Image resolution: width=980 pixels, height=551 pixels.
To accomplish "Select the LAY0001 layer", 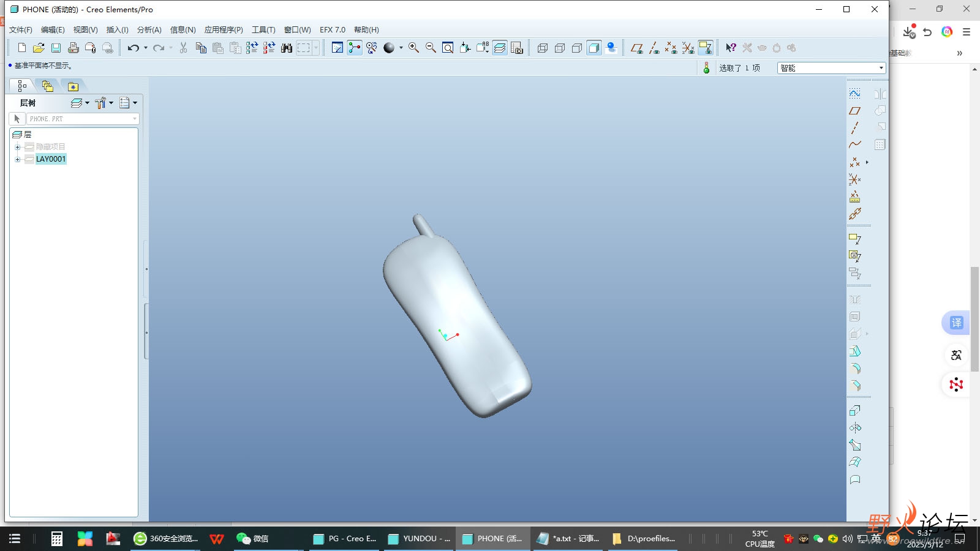I will point(51,159).
